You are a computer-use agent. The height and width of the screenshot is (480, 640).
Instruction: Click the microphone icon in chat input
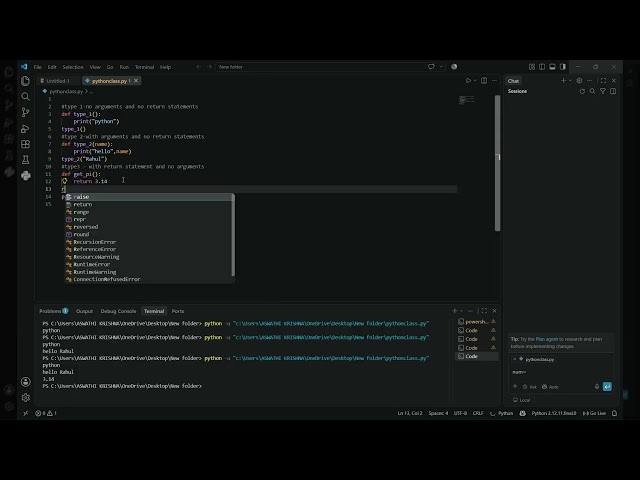(x=597, y=387)
